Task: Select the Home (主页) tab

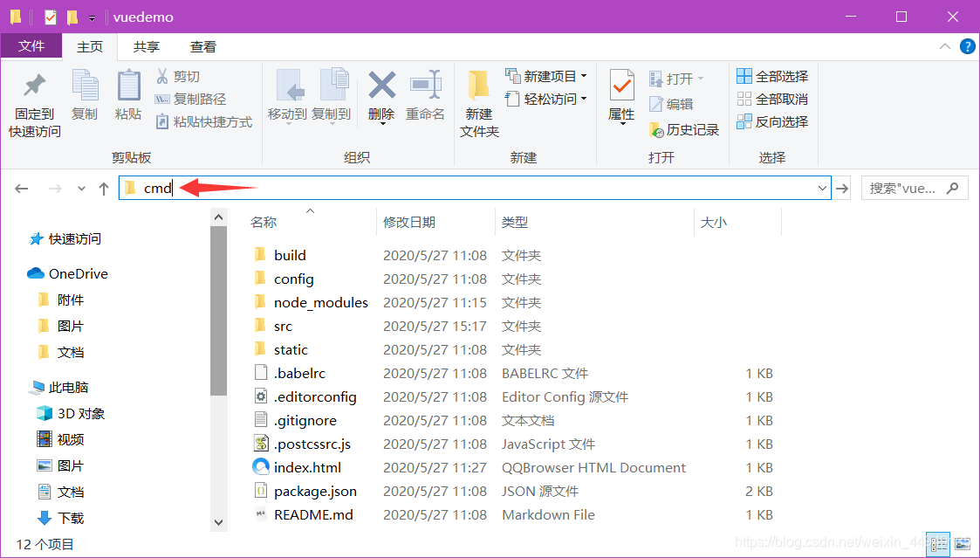Action: click(90, 47)
